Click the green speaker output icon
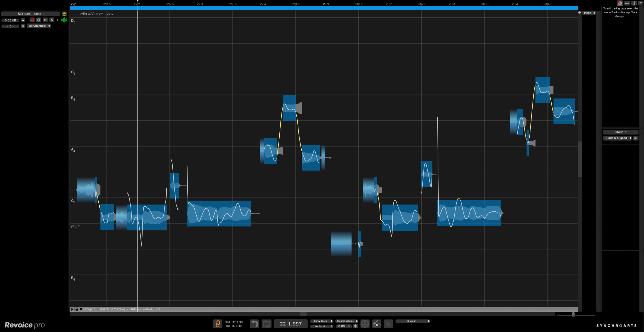The width and height of the screenshot is (644, 332). 64,20
